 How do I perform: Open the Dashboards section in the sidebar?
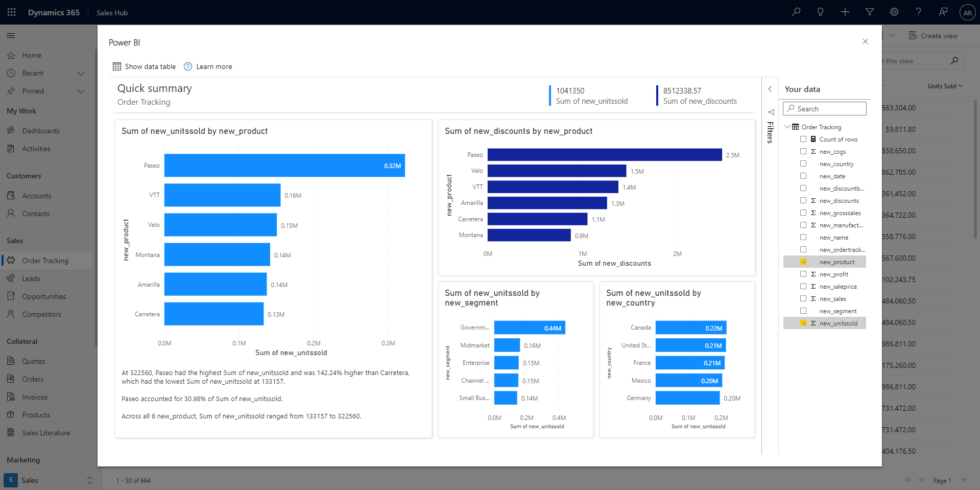click(x=41, y=130)
